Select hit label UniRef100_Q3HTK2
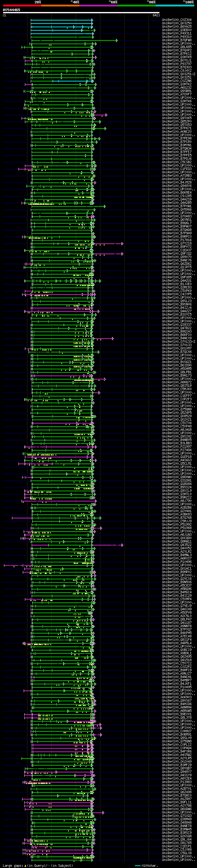The width and height of the screenshot is (197, 868). [177, 84]
